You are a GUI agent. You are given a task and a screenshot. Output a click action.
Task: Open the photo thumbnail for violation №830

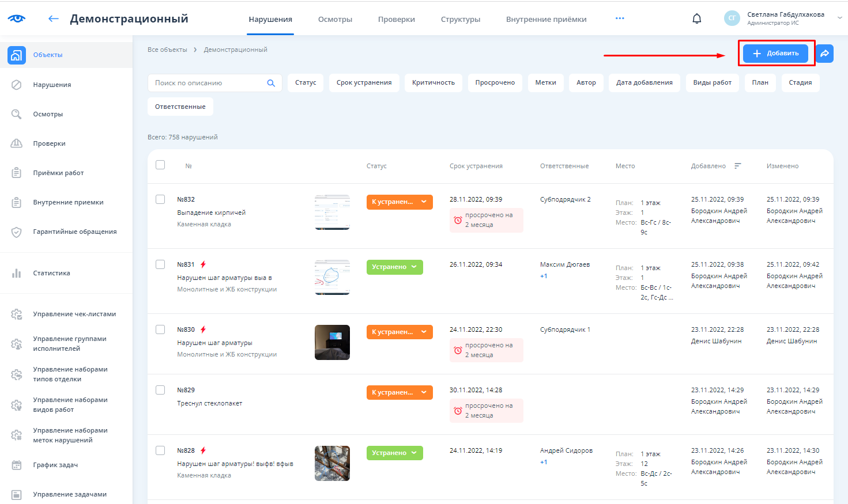[332, 342]
